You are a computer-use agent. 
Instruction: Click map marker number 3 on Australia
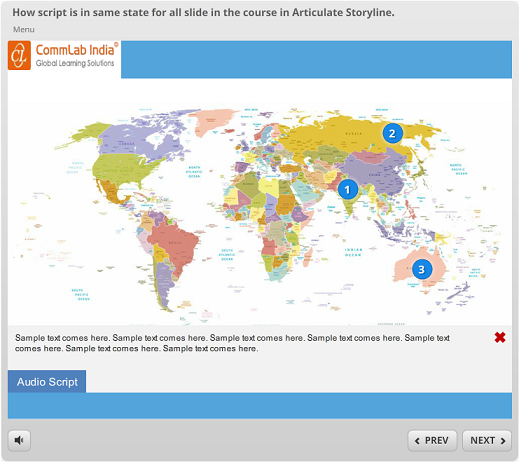coord(422,269)
